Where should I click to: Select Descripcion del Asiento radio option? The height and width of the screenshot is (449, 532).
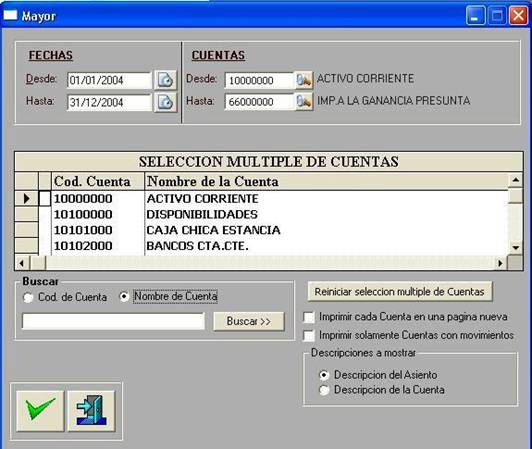click(324, 375)
